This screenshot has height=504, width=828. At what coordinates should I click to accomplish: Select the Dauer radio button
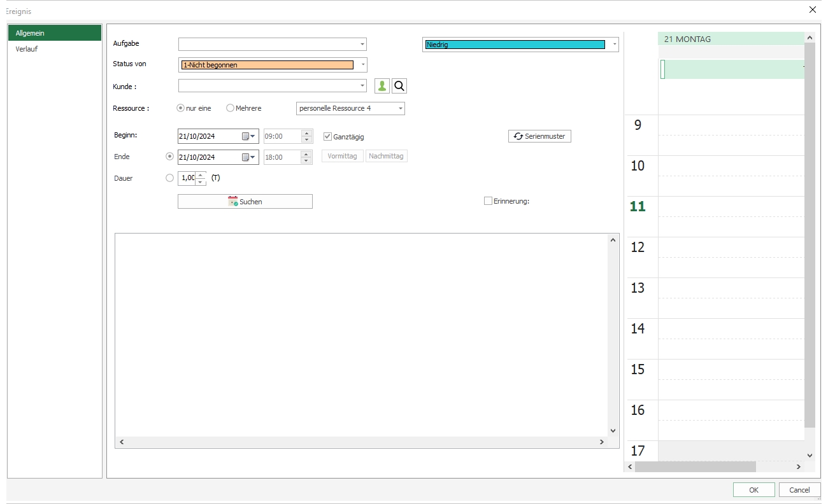coord(169,178)
